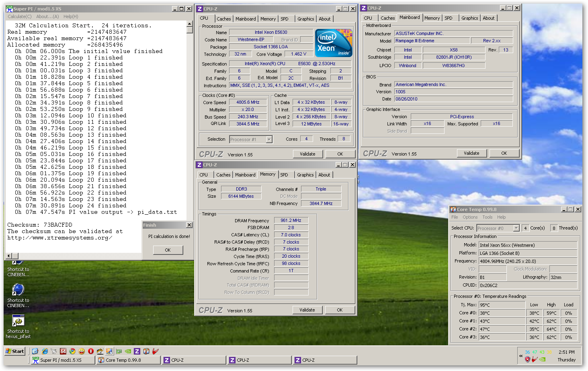Image resolution: width=588 pixels, height=371 pixels.
Task: Click the red swoosh icon in Quick Launch
Action: tap(156, 351)
